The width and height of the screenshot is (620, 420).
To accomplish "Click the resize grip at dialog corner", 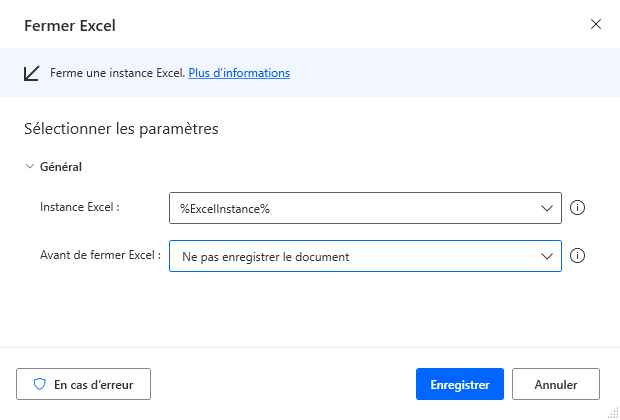I will tap(611, 411).
